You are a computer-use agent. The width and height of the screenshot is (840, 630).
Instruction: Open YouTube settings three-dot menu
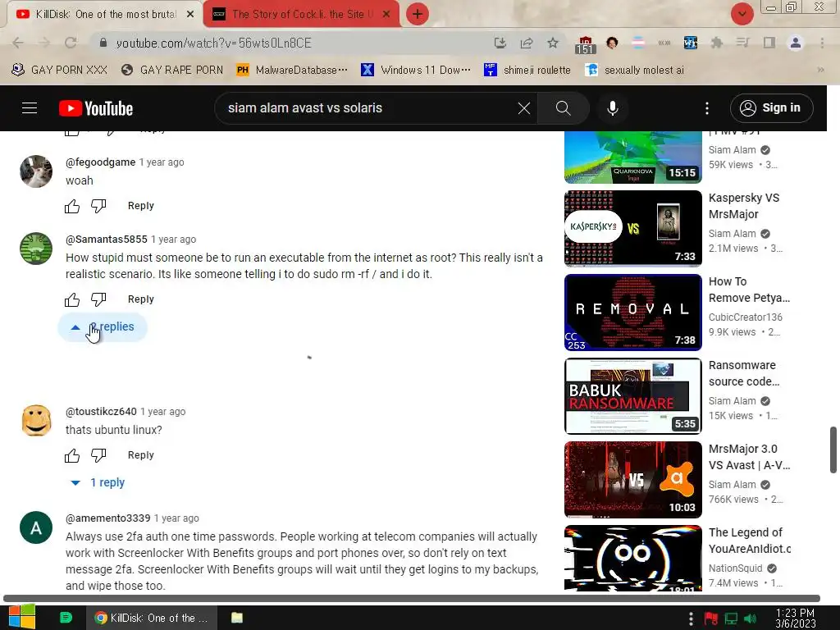[707, 108]
